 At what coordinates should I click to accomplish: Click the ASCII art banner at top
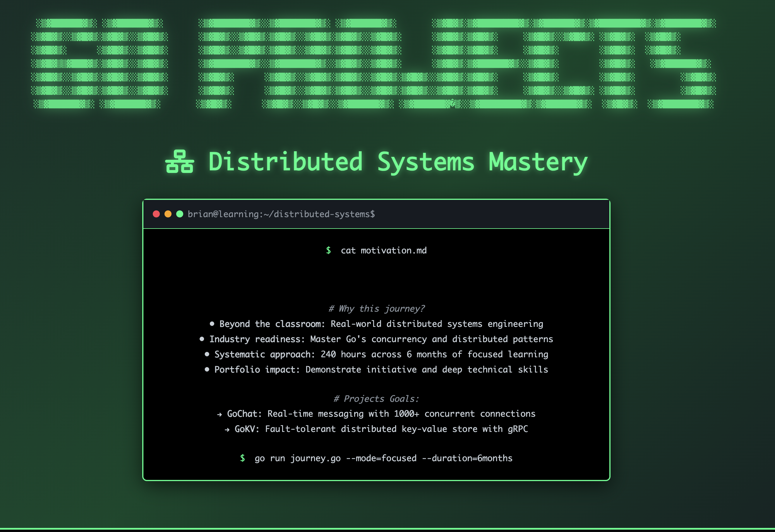click(373, 63)
